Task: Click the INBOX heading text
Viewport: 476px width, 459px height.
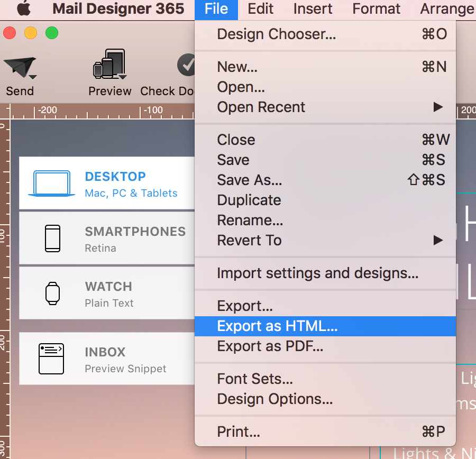Action: click(105, 352)
